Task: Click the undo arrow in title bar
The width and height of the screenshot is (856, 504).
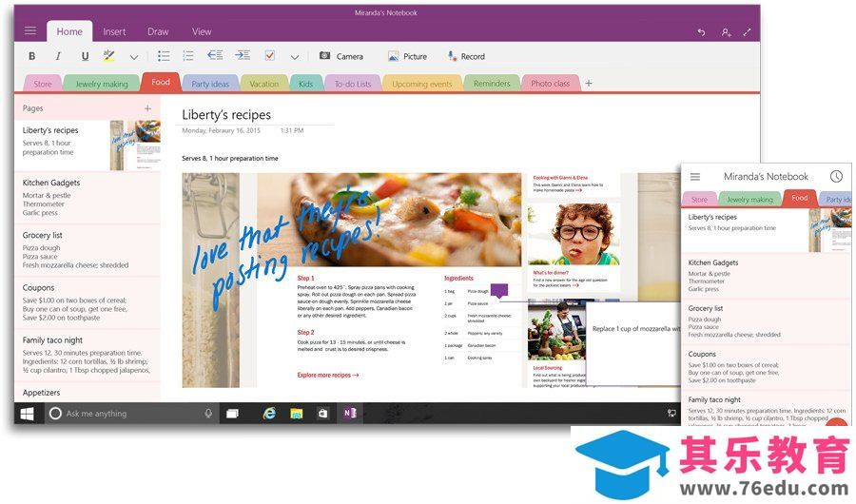Action: point(701,32)
